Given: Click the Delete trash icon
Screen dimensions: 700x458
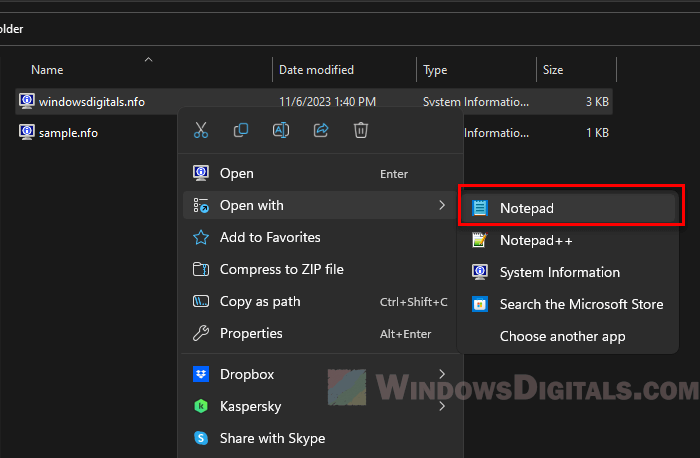Looking at the screenshot, I should point(361,130).
